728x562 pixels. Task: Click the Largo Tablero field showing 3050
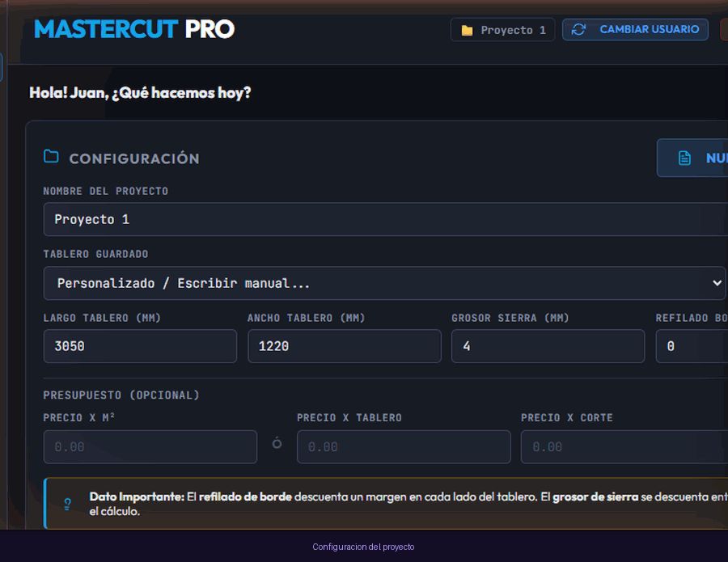coord(140,346)
